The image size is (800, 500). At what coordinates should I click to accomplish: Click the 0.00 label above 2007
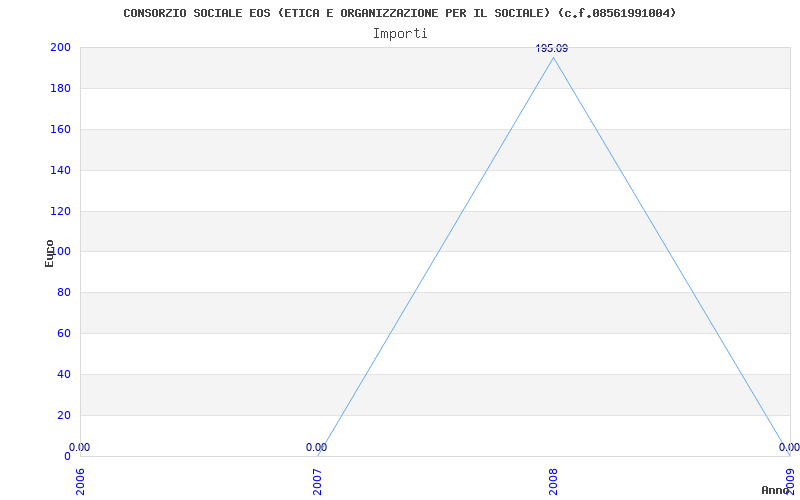(x=316, y=447)
